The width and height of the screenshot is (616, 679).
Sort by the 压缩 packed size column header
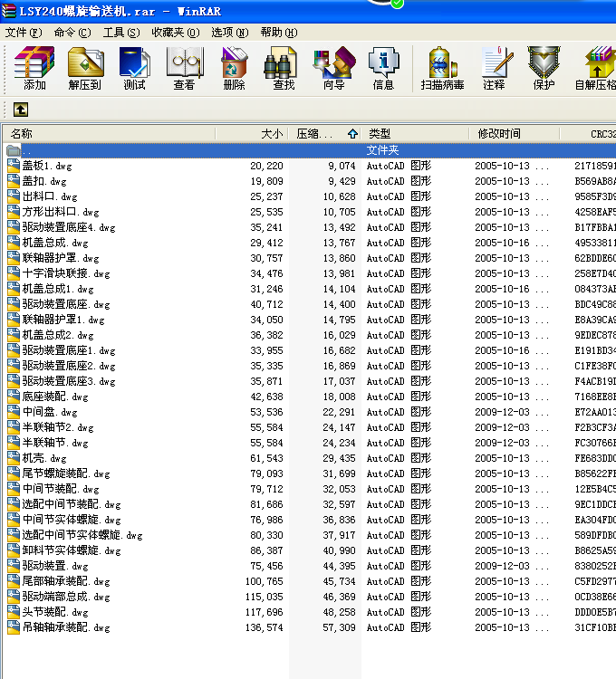click(325, 134)
